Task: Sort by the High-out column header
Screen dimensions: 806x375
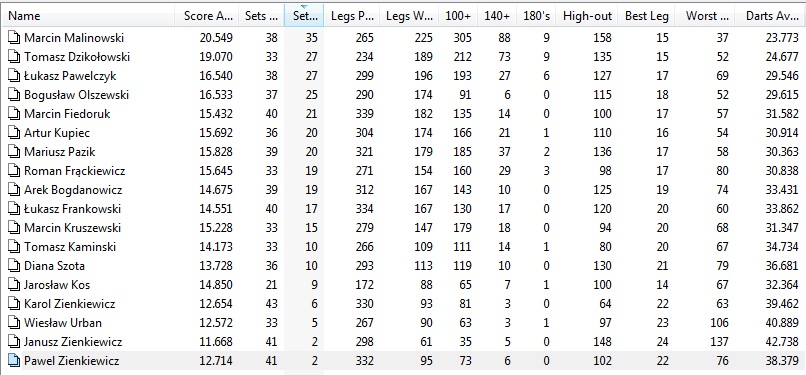Action: point(588,16)
